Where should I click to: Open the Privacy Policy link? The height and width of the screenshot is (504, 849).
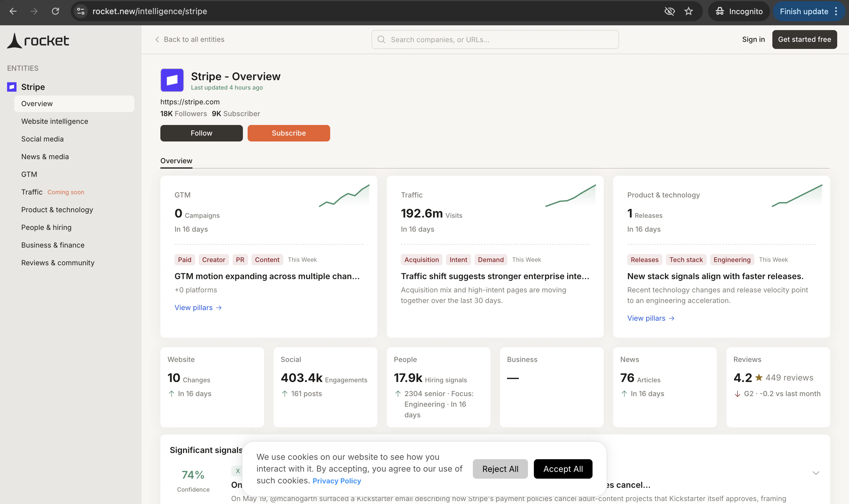click(337, 480)
